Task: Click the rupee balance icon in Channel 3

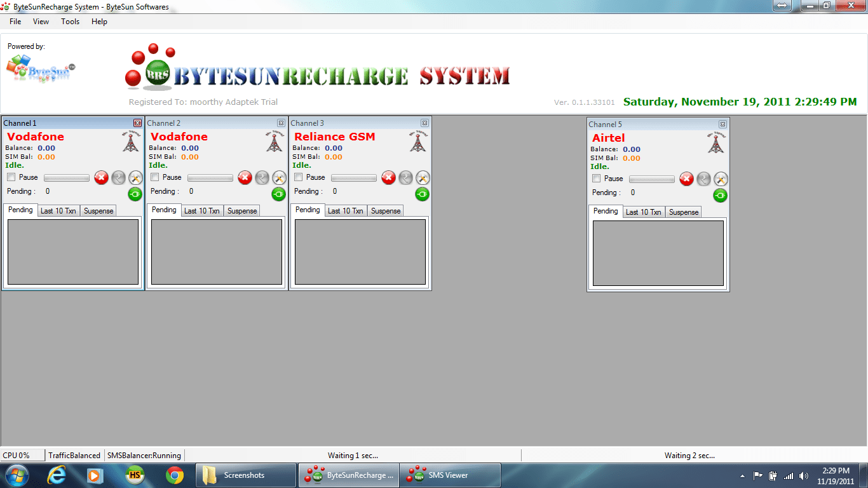Action: (x=405, y=178)
